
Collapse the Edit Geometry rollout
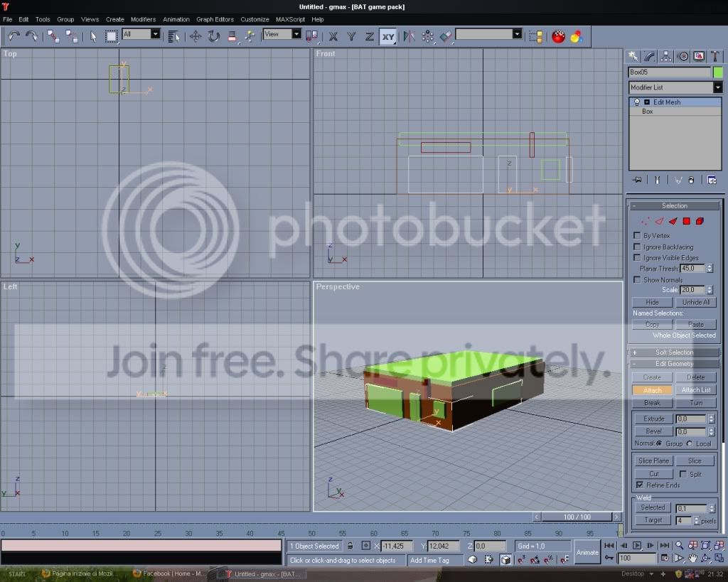[x=674, y=363]
